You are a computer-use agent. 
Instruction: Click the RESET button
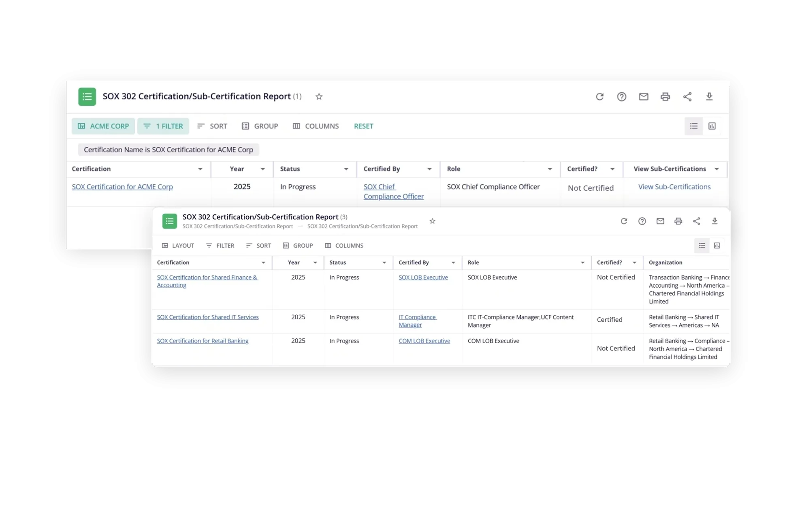coord(363,126)
